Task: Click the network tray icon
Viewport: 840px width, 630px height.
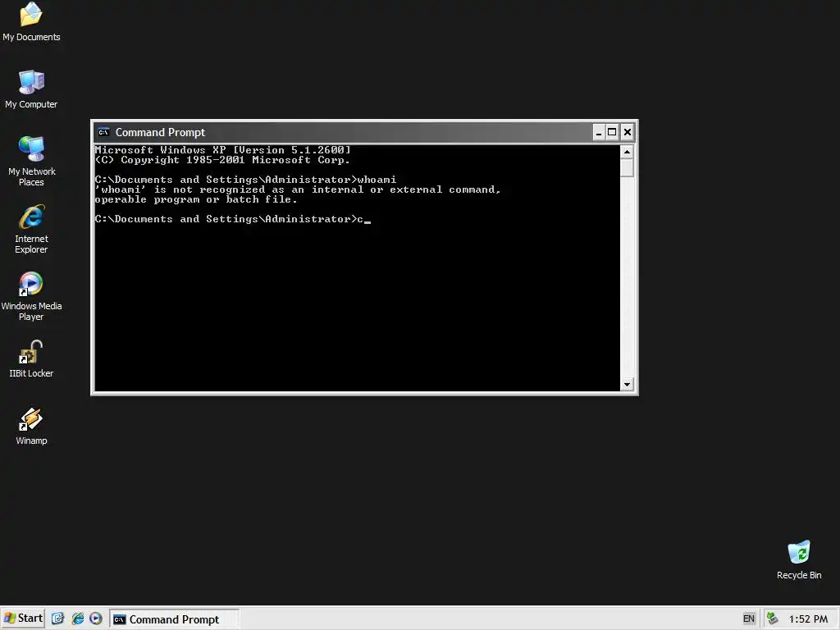Action: [772, 619]
